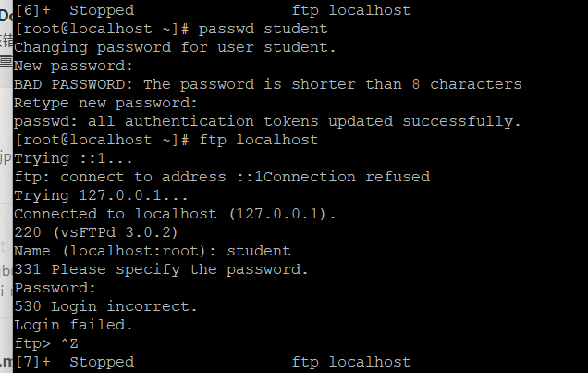Screen dimensions: 588x373
Task: Click the '220 (vsFTPd 3.0.2)' banner
Action: point(96,232)
